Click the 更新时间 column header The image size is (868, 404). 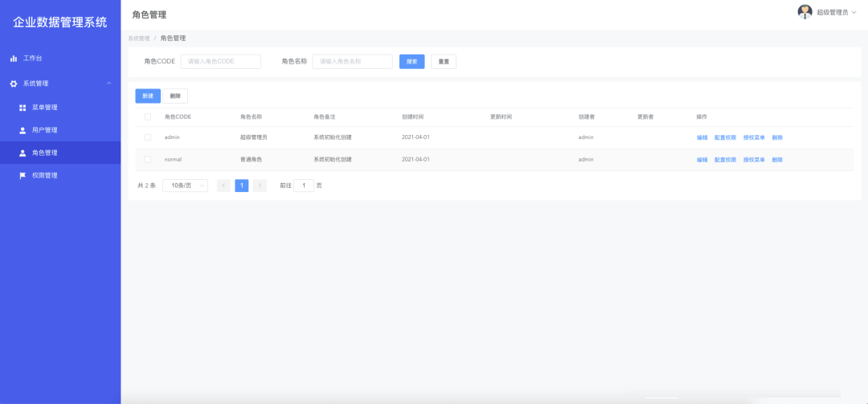pos(501,116)
